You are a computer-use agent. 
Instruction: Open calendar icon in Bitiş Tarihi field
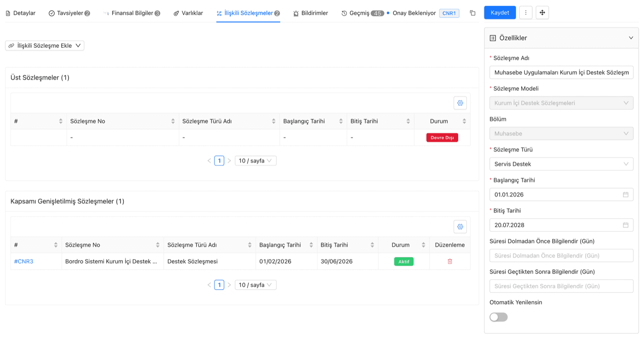(626, 225)
